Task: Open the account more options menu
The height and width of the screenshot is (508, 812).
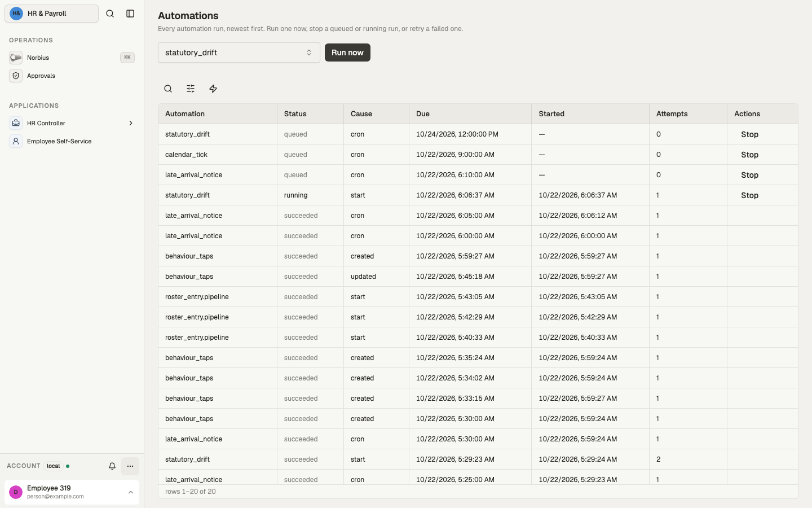Action: point(130,466)
